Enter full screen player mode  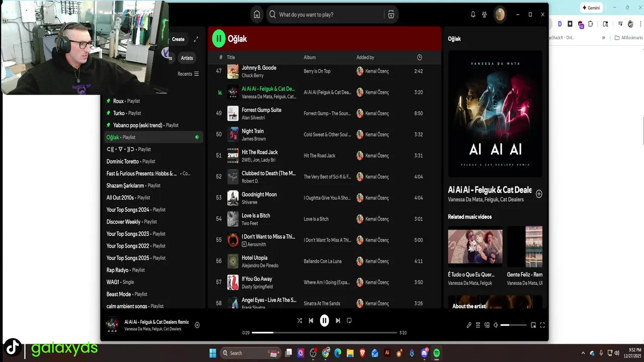point(542,325)
